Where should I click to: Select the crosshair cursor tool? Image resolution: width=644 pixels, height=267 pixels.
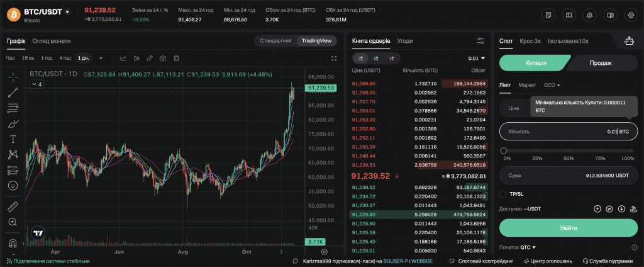[x=13, y=77]
